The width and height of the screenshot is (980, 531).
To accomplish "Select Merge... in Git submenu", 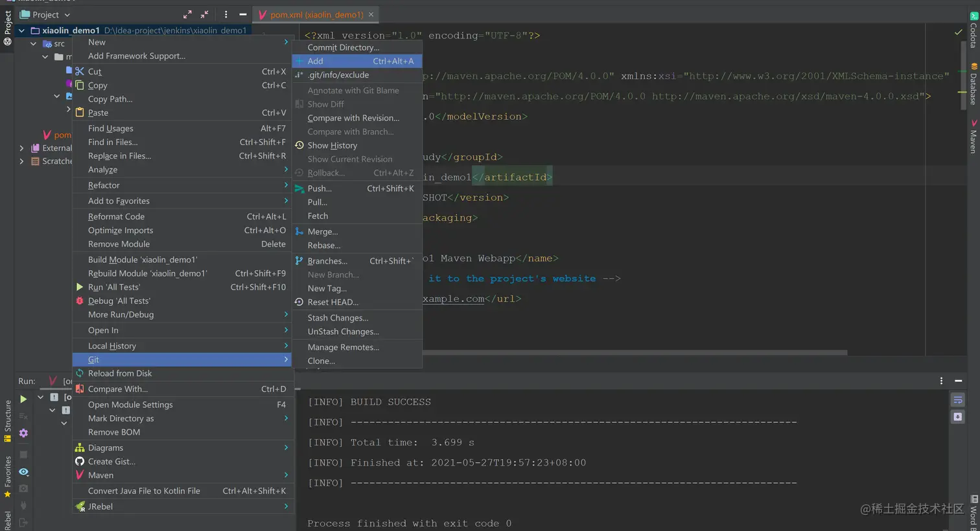I will (x=357, y=232).
